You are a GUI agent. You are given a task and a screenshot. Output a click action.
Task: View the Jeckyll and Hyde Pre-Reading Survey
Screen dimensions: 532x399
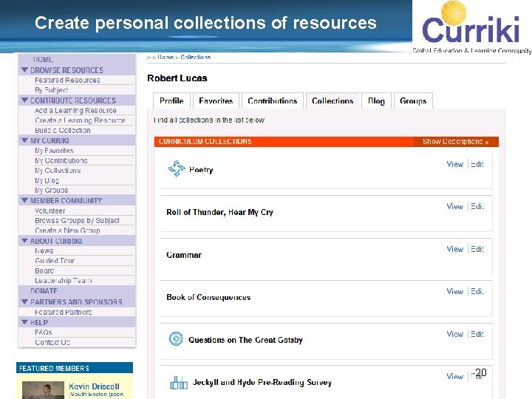tap(454, 376)
